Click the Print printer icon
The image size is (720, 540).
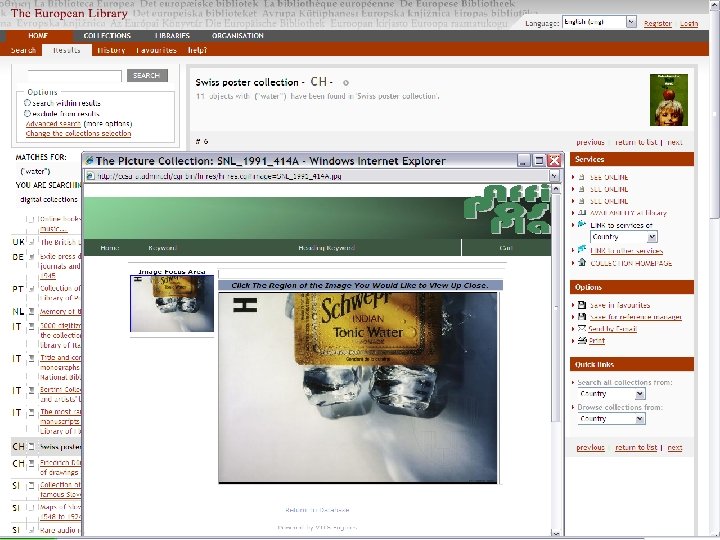pos(582,340)
